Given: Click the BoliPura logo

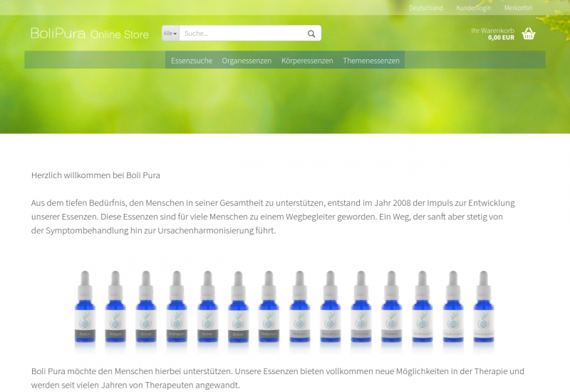Looking at the screenshot, I should tap(58, 33).
